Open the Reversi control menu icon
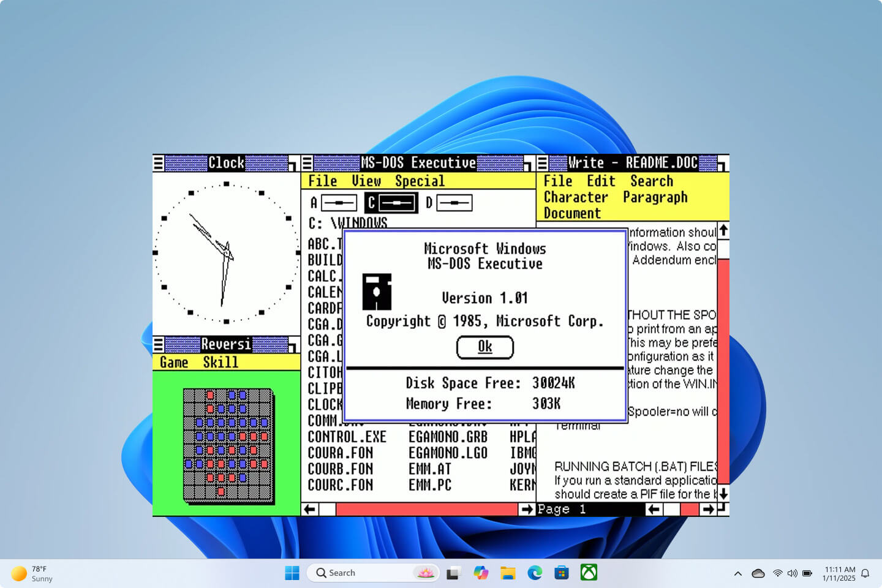Image resolution: width=882 pixels, height=588 pixels. tap(159, 344)
